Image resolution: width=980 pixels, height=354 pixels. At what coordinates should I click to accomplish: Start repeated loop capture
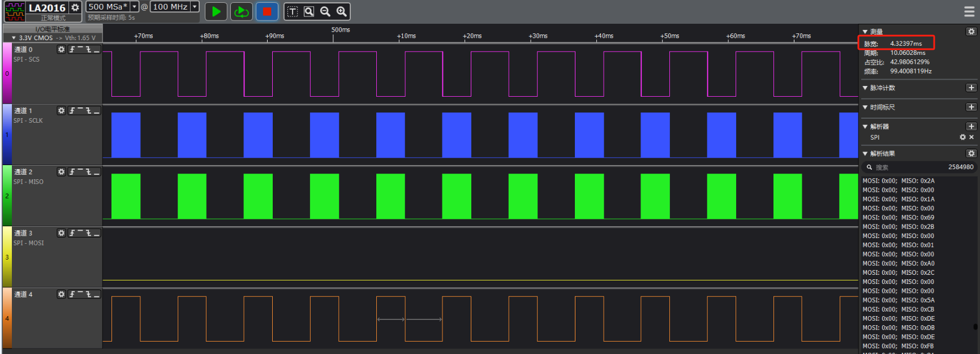pyautogui.click(x=242, y=11)
